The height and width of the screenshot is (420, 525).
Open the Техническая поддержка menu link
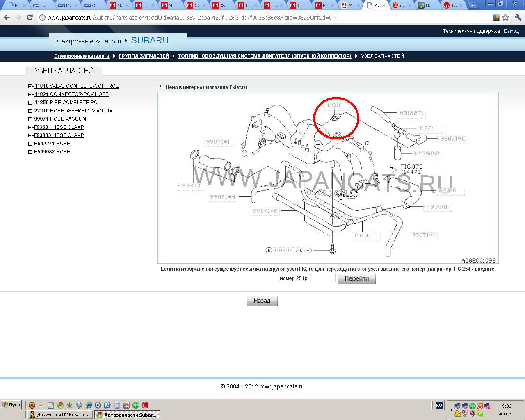[x=471, y=31]
